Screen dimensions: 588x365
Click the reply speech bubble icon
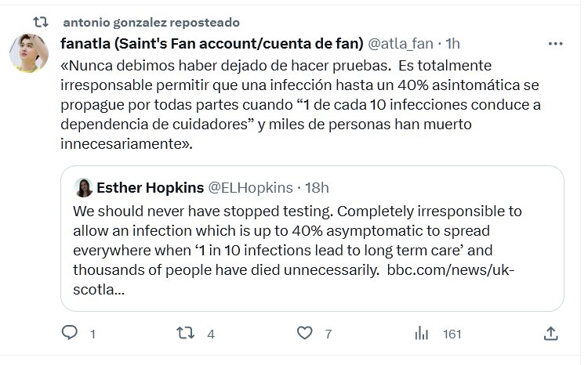(x=70, y=334)
